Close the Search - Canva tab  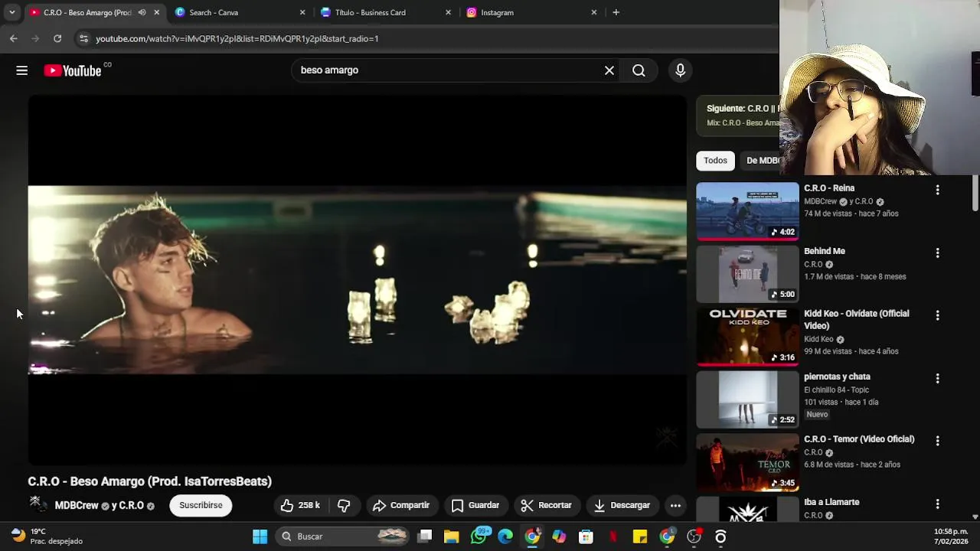point(302,12)
